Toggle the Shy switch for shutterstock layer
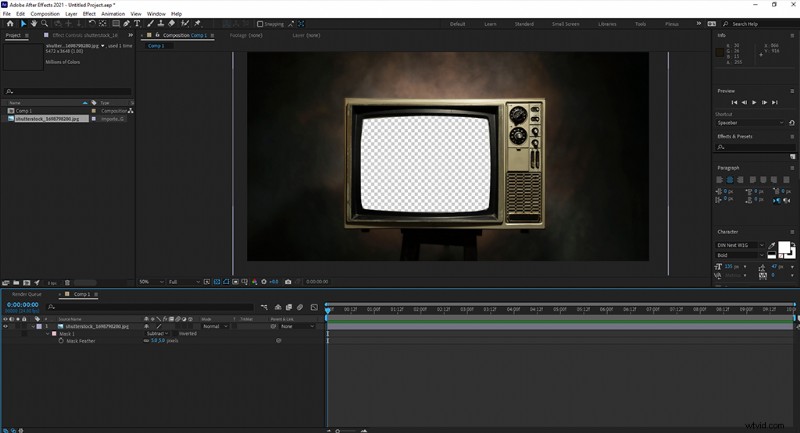Screen dimensions: 800x433 (147, 326)
